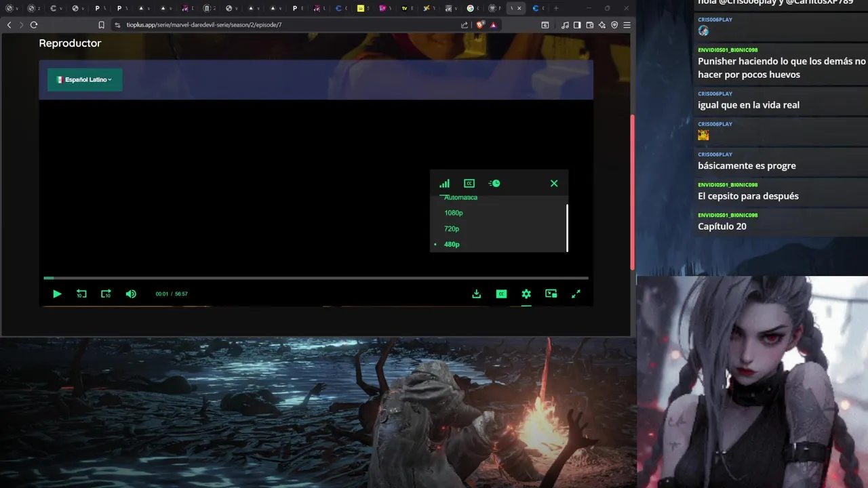
Task: Go back in browser history
Action: tap(9, 25)
